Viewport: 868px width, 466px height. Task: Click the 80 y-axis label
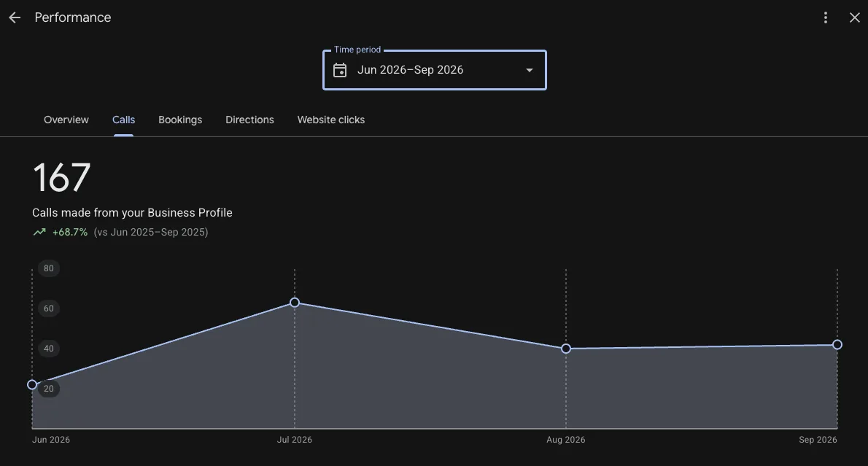tap(49, 268)
